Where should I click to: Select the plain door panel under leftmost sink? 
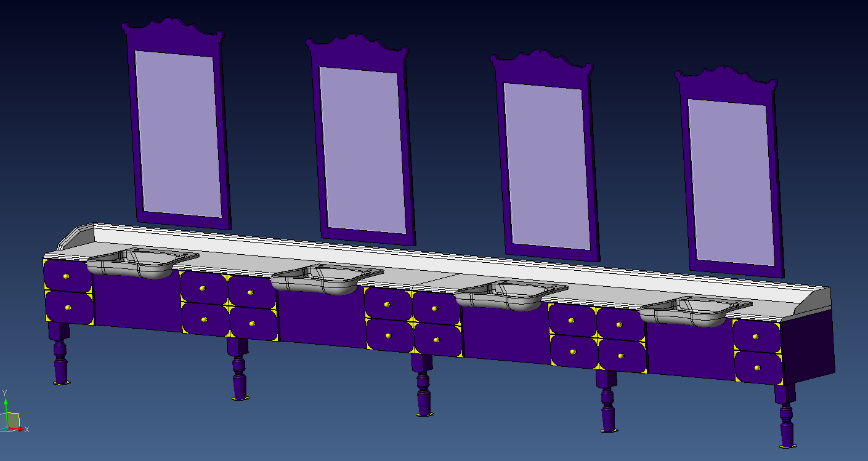pos(137,302)
